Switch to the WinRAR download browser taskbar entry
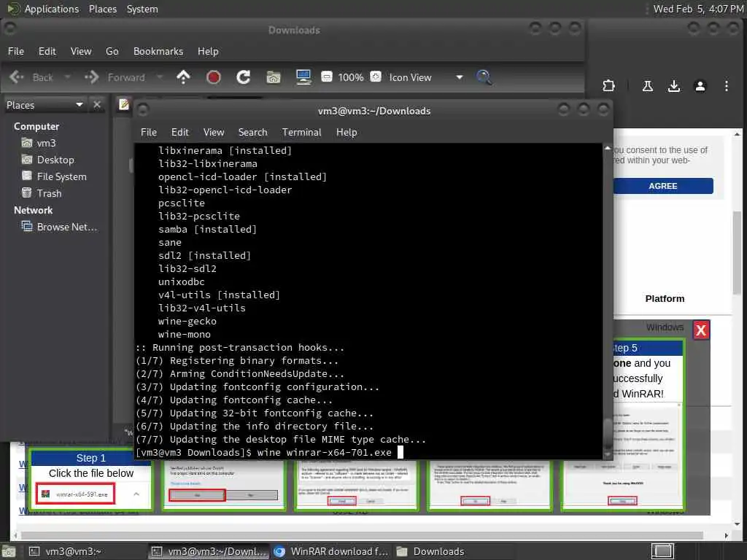This screenshot has height=560, width=747. point(332,551)
